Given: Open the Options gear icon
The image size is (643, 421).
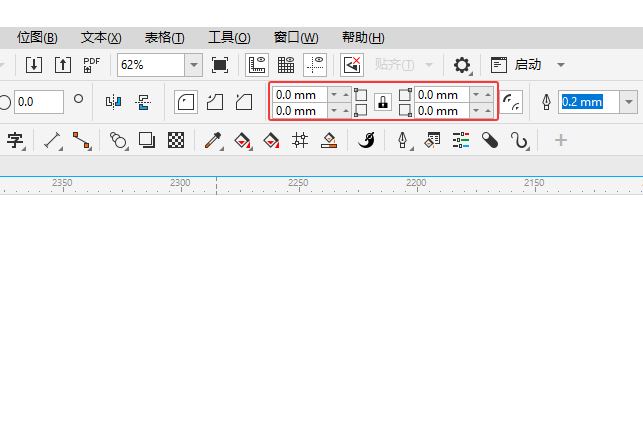Looking at the screenshot, I should coord(462,65).
